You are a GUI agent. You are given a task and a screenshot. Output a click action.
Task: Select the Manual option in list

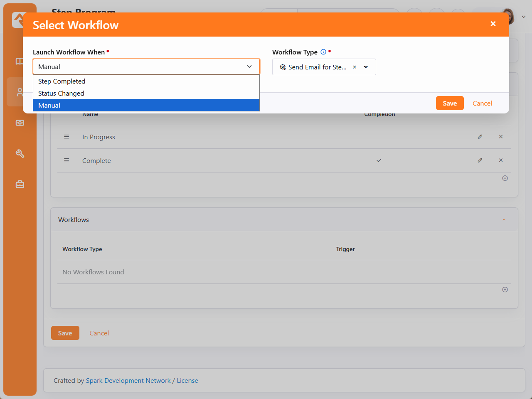[49, 106]
